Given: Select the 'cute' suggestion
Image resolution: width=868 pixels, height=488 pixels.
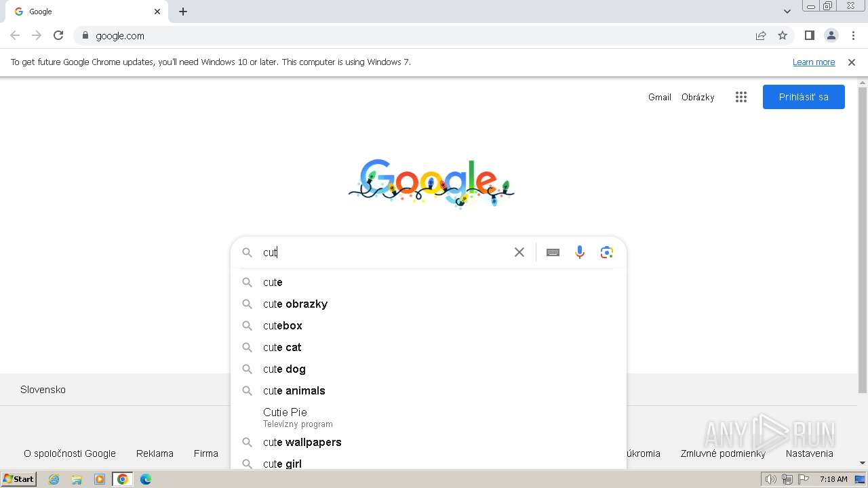Looking at the screenshot, I should tap(429, 282).
